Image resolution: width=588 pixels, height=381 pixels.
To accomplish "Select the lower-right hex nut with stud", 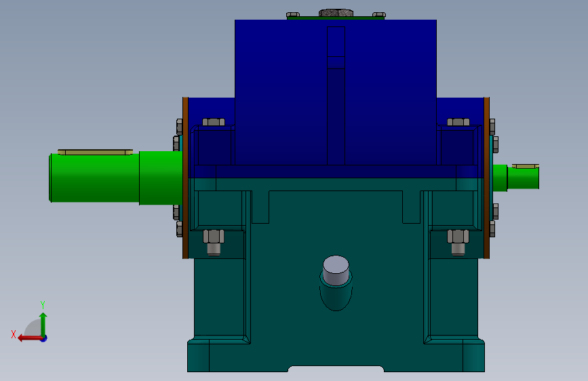I will (x=458, y=242).
